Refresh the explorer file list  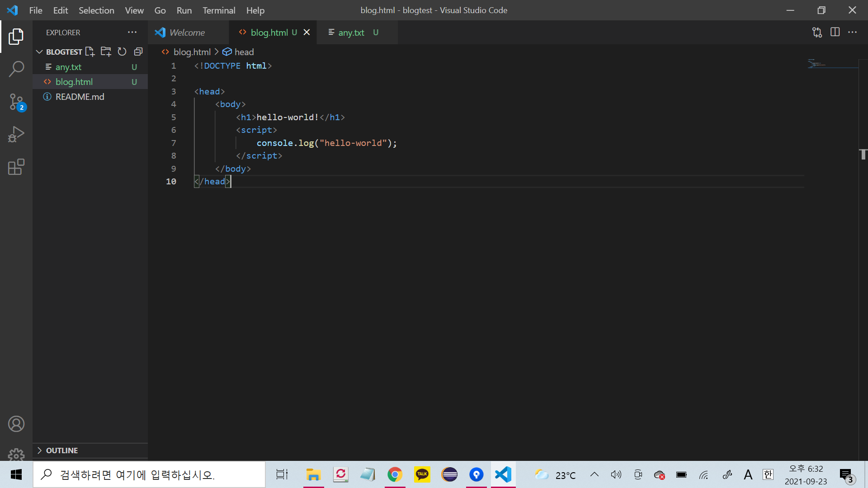coord(122,52)
